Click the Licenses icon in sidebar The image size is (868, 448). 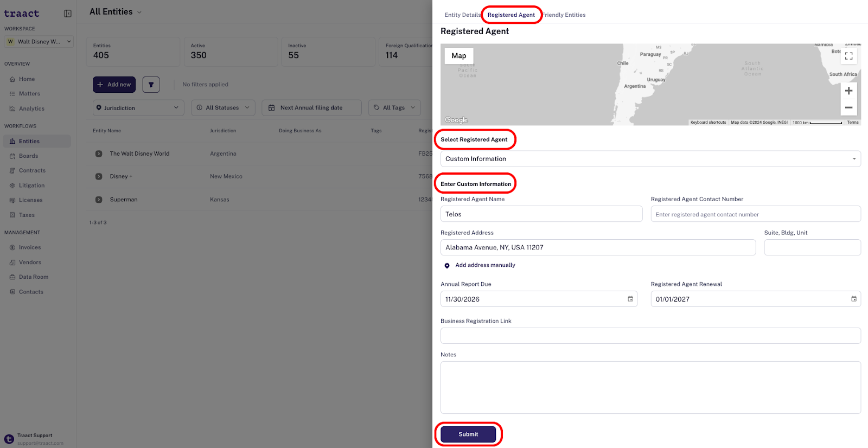(x=12, y=200)
